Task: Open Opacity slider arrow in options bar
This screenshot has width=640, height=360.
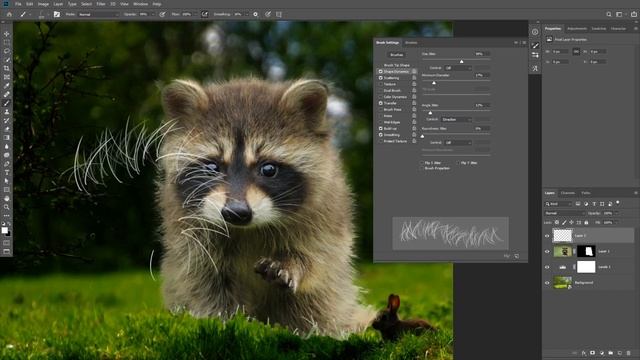Action: click(153, 14)
